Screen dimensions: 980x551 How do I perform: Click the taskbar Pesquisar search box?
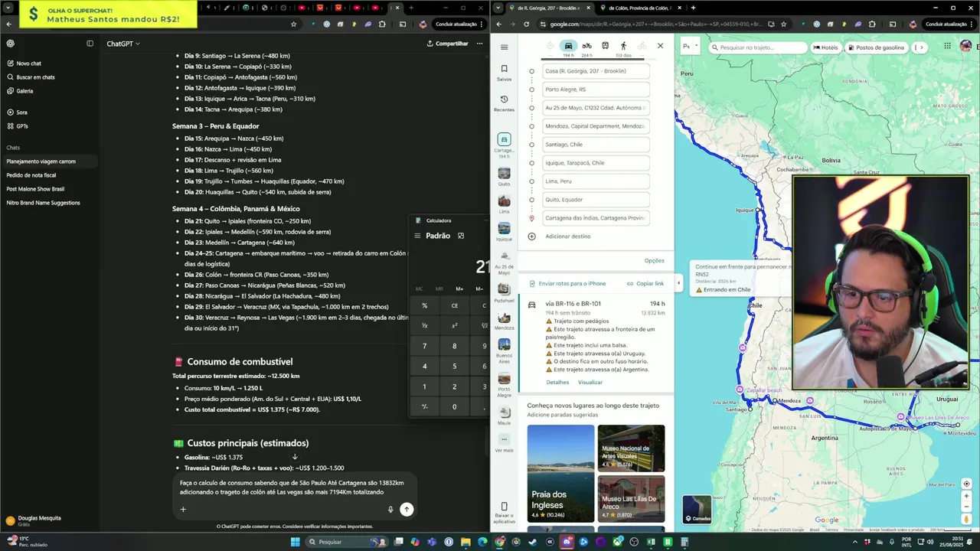345,542
